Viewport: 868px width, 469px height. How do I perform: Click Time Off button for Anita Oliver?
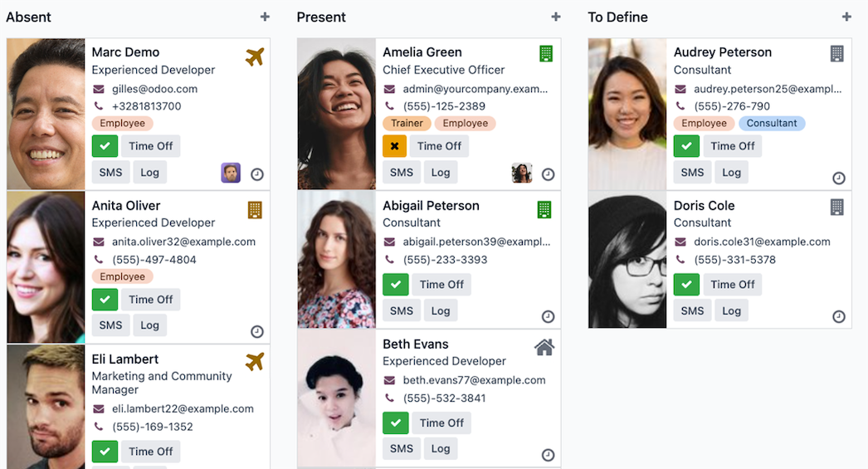tap(151, 300)
